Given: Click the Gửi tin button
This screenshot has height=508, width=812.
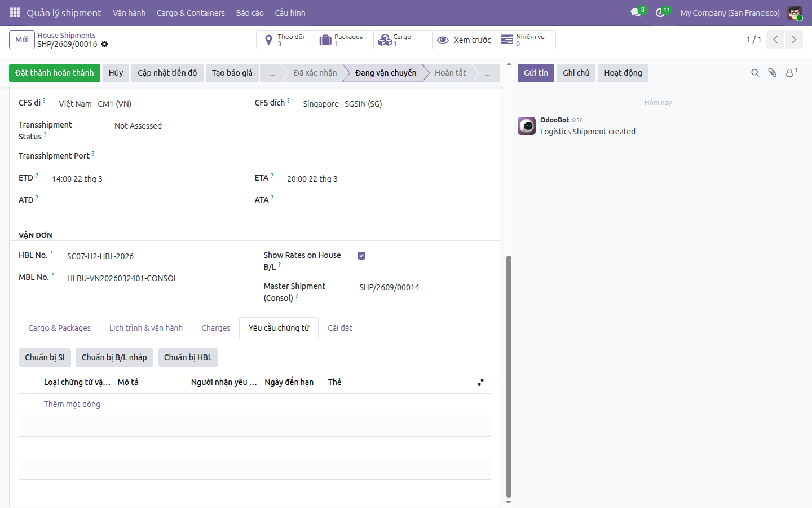Looking at the screenshot, I should (x=536, y=73).
